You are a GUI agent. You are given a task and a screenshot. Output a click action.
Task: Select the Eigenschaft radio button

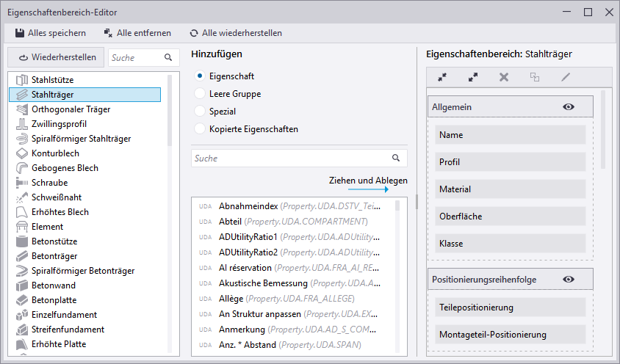pos(200,76)
